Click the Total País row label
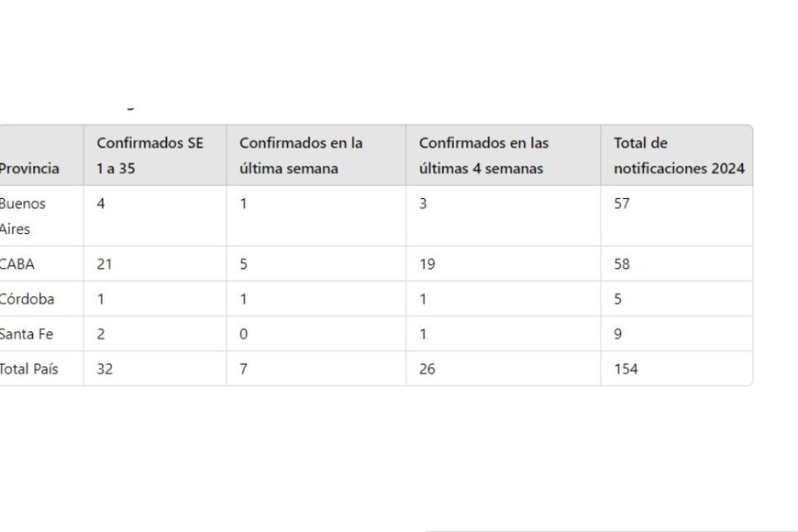 pos(28,369)
